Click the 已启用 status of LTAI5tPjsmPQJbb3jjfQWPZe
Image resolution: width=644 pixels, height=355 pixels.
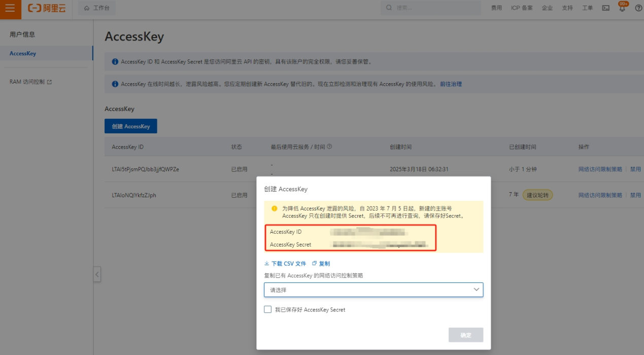(x=240, y=169)
